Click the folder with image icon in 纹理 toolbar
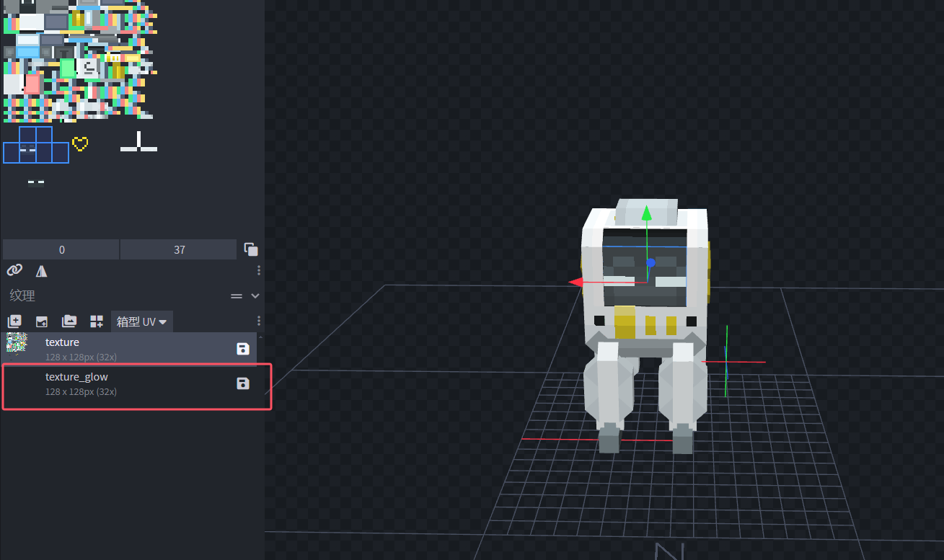This screenshot has height=560, width=944. (x=69, y=321)
